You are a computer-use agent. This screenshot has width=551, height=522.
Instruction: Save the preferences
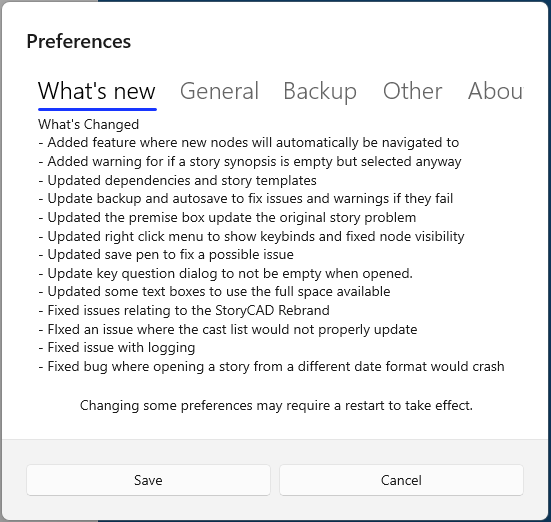click(148, 480)
